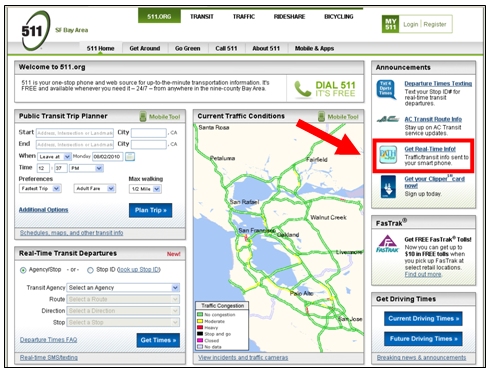Open the Real-time SMS/texting link
This screenshot has width=489, height=373.
49,358
